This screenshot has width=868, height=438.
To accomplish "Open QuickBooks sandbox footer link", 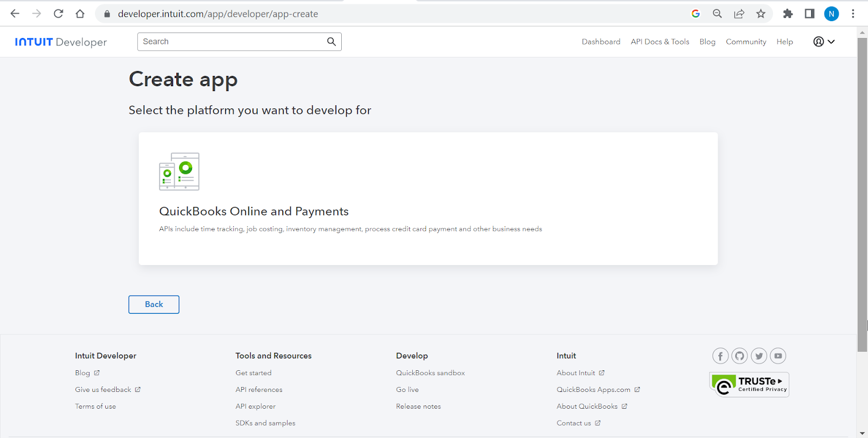I will [x=430, y=373].
